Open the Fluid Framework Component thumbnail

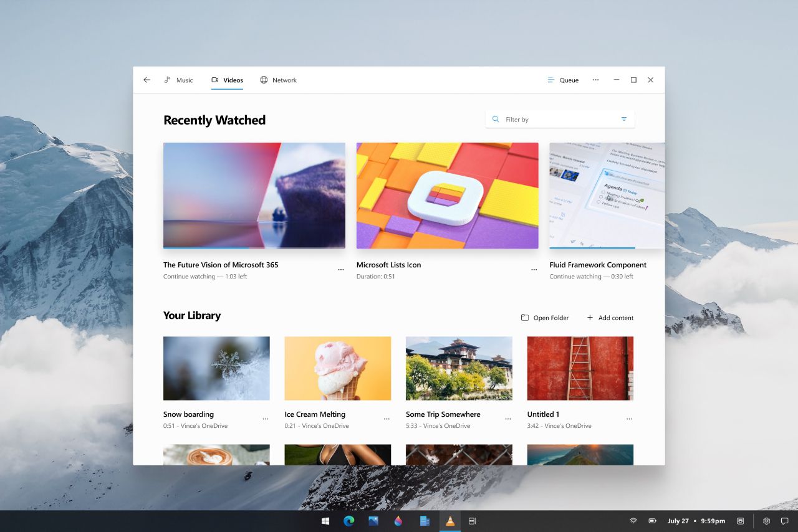point(607,196)
